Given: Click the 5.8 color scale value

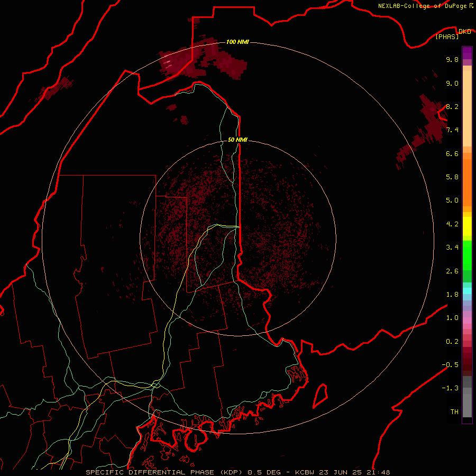Looking at the screenshot, I should (452, 177).
